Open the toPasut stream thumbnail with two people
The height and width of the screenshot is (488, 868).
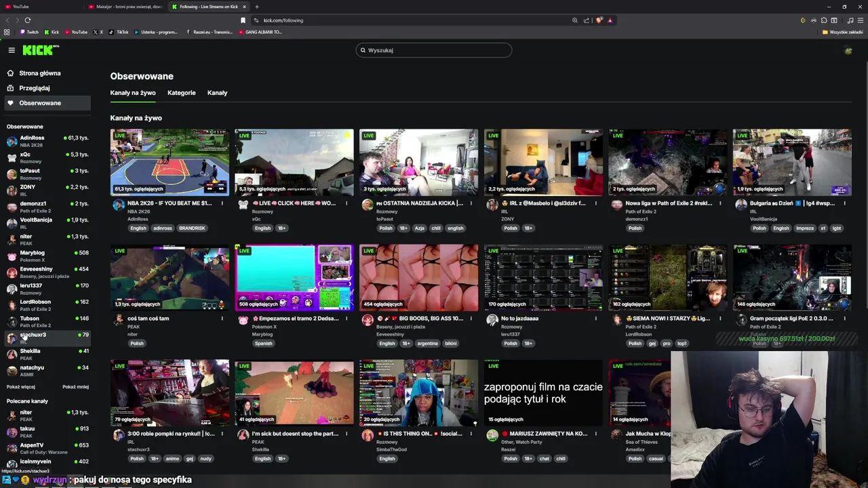pyautogui.click(x=418, y=163)
